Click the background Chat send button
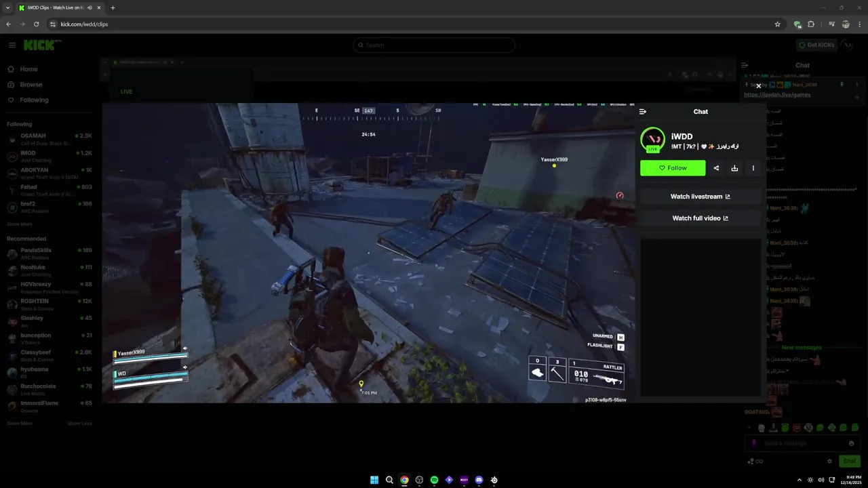 850,461
